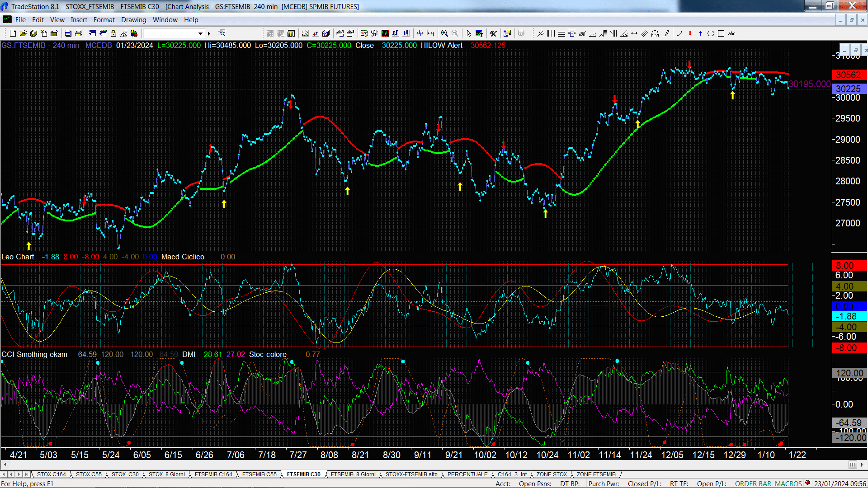
Task: Switch to the ZONE FTSEMIB tab
Action: (x=596, y=474)
